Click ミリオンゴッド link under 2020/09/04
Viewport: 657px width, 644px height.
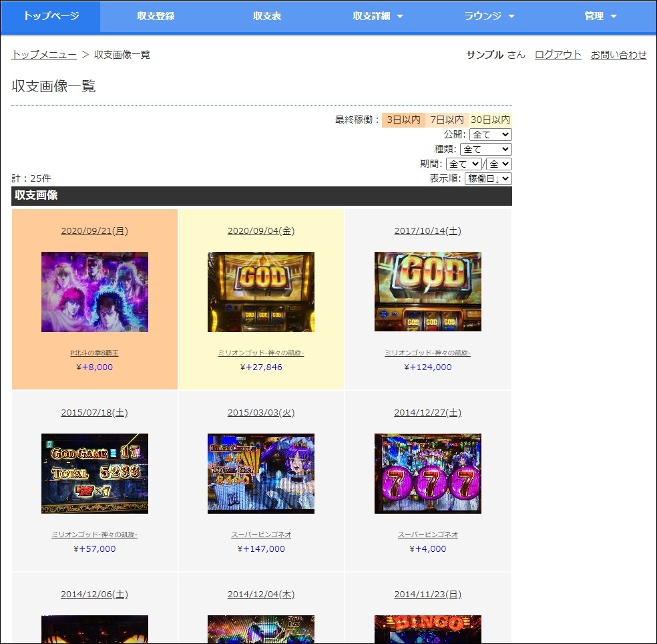click(261, 353)
